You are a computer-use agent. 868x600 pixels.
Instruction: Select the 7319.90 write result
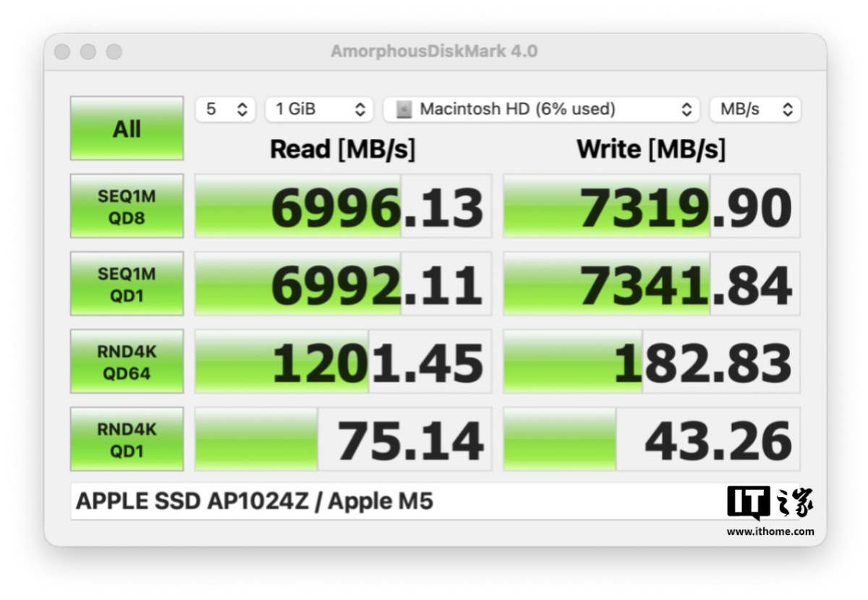pyautogui.click(x=652, y=206)
